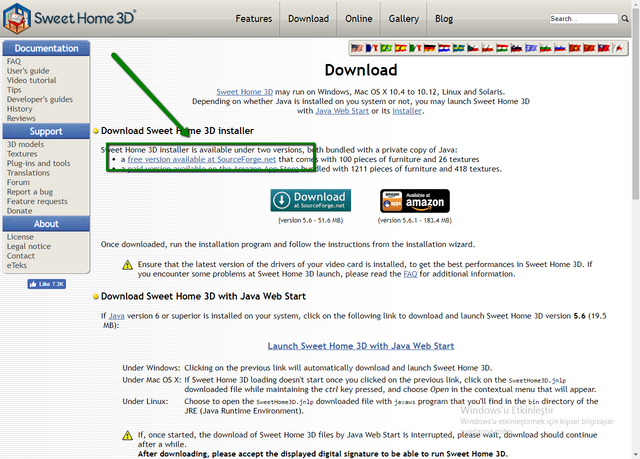Follow the Java link under Web Start section
Image resolution: width=640 pixels, height=459 pixels.
(117, 316)
